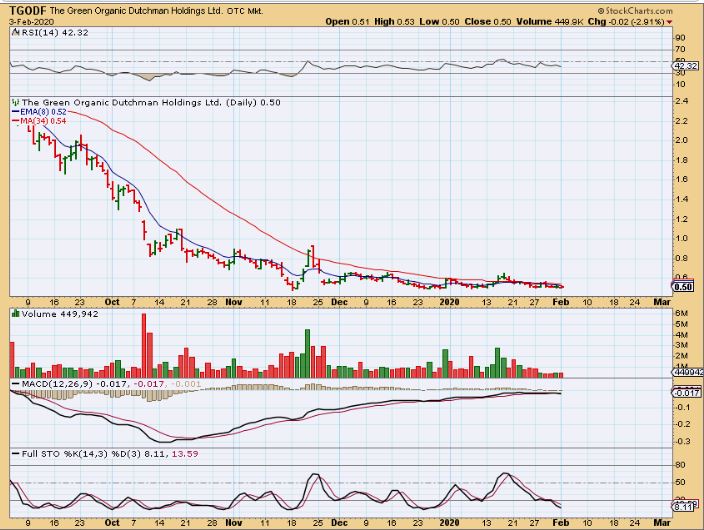Click the Dec label under the price panel
704x530 pixels.
coord(339,302)
